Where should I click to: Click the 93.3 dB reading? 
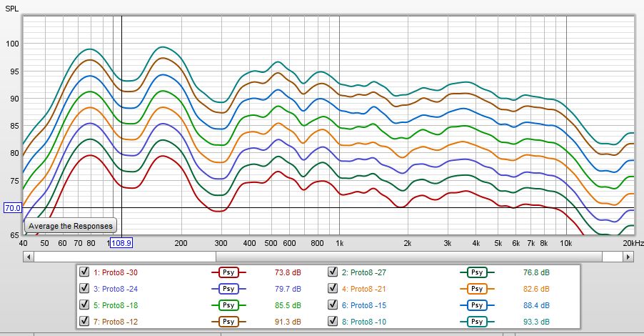click(536, 322)
